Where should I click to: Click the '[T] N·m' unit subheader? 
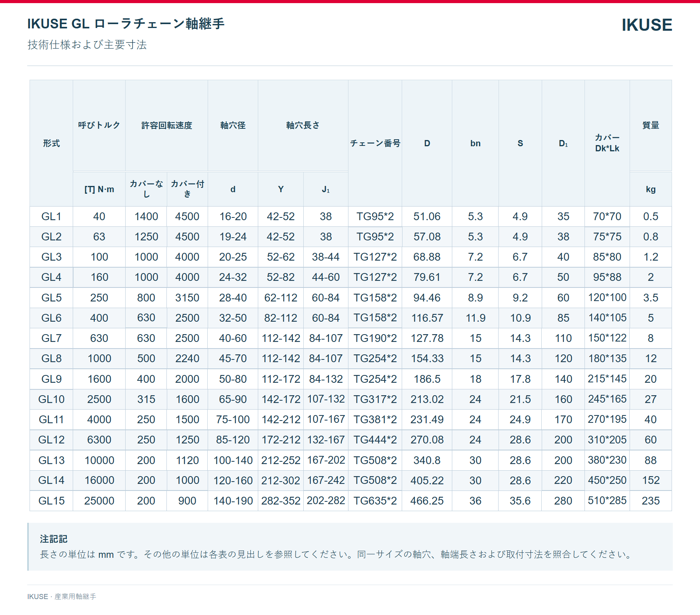[x=99, y=189]
